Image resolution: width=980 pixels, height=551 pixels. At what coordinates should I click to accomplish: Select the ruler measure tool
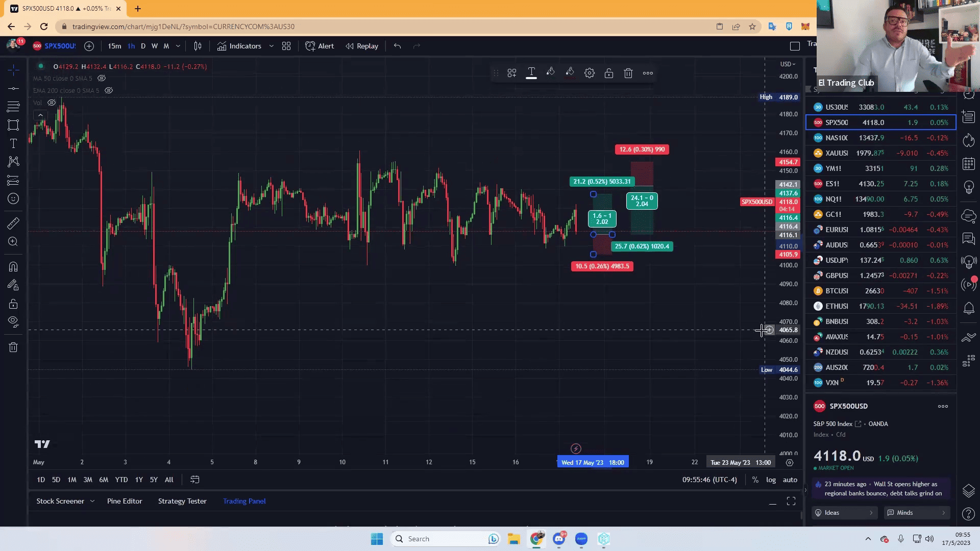click(13, 223)
